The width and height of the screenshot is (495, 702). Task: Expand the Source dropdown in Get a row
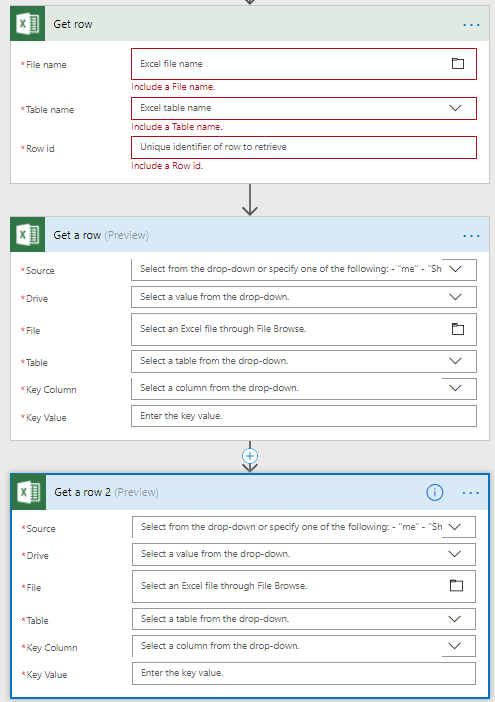(455, 269)
